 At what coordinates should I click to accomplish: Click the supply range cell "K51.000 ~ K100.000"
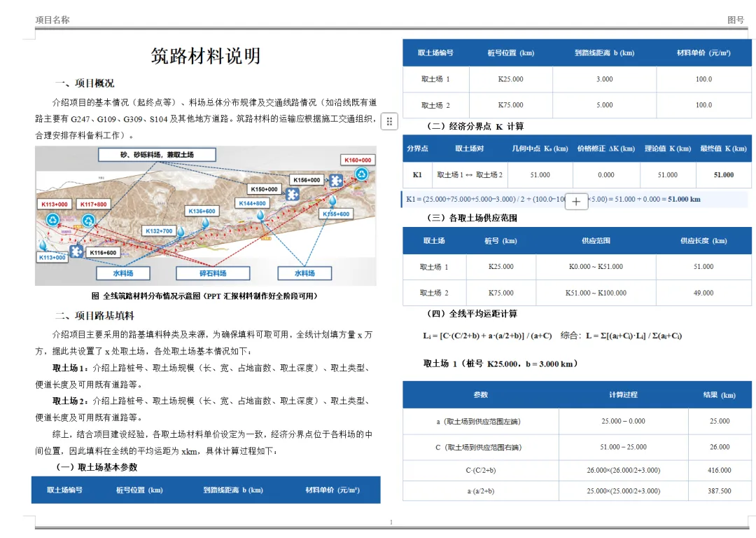click(x=596, y=293)
